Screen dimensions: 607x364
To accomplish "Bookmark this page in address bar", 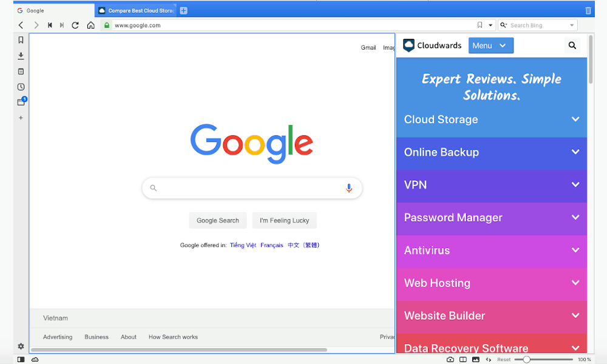I will pyautogui.click(x=480, y=25).
